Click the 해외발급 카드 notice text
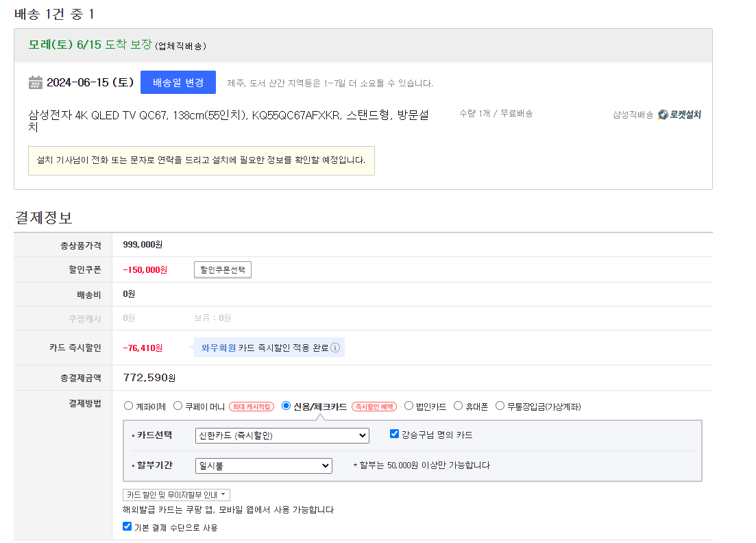756x543 pixels. tap(228, 509)
